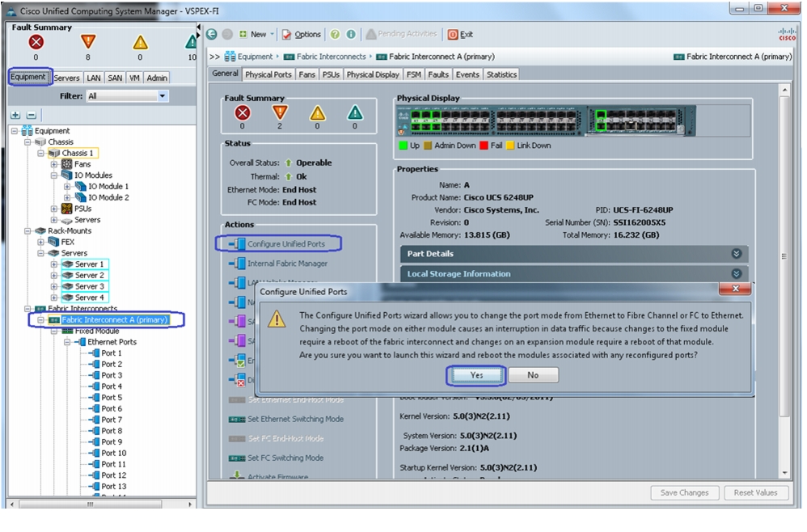
Task: Switch to the Physical Ports tab
Action: click(268, 74)
